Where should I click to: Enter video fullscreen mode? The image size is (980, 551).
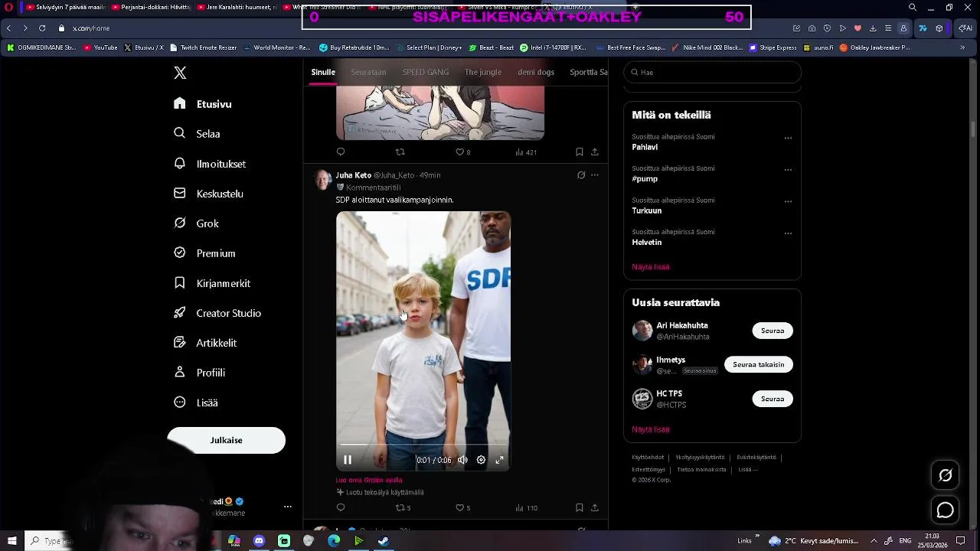(499, 460)
